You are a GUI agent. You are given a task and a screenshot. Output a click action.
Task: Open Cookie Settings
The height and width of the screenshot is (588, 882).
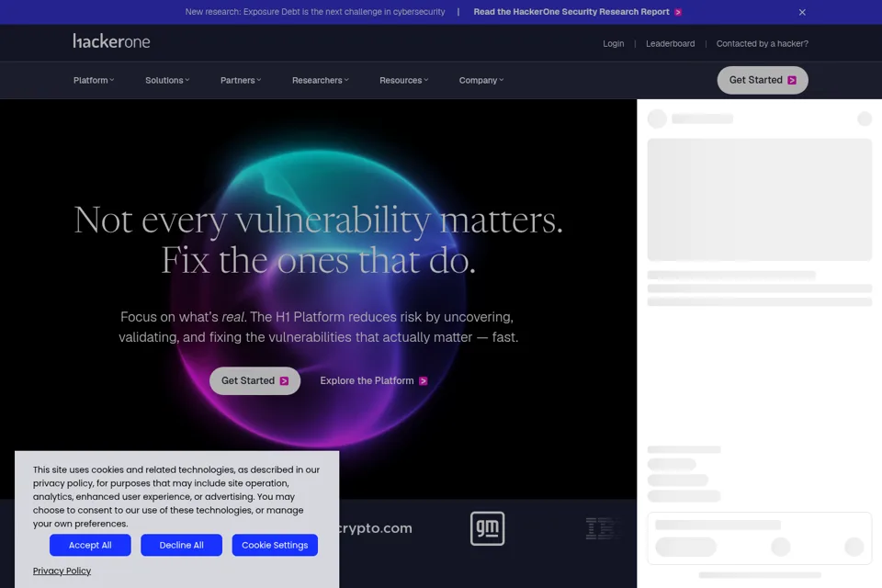pos(275,545)
